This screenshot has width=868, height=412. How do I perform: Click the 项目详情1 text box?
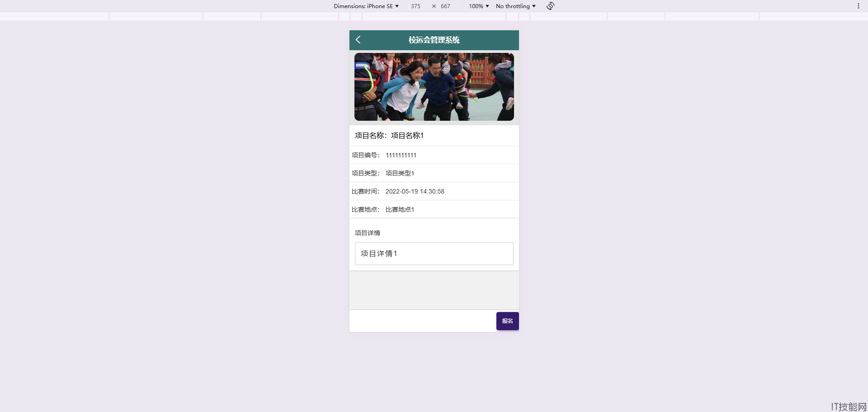434,253
